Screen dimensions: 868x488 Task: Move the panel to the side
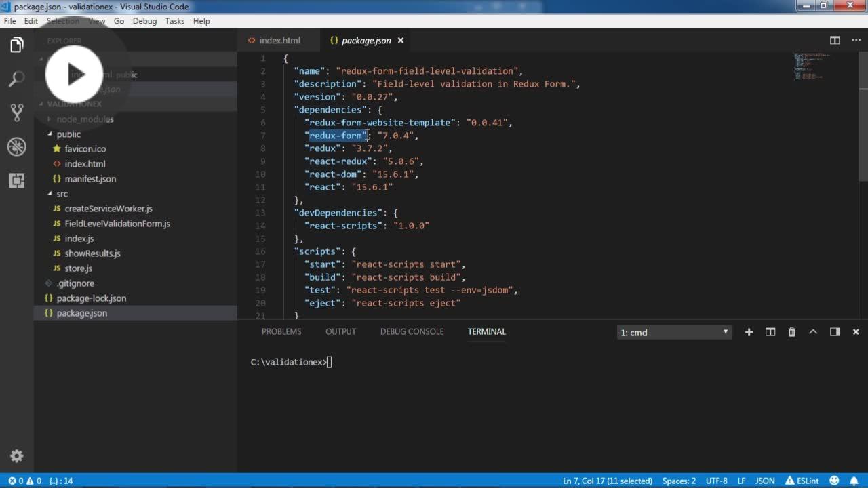click(835, 332)
